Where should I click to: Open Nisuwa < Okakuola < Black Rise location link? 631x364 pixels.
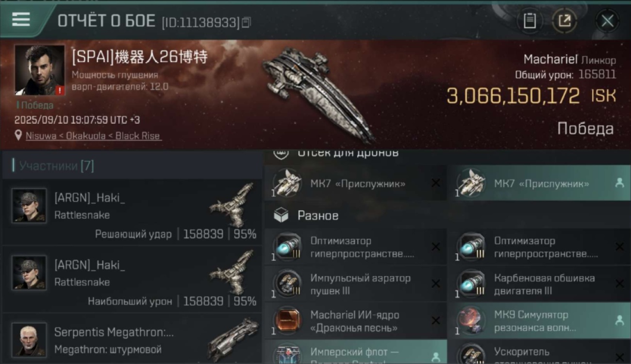pyautogui.click(x=93, y=136)
